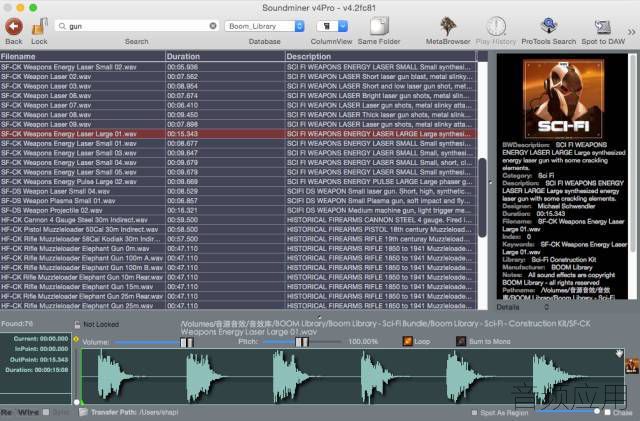Select highlighted SF-CK Weapons Energy Laser Large 01.wav
Screen dimensions: 640x421
238,134
